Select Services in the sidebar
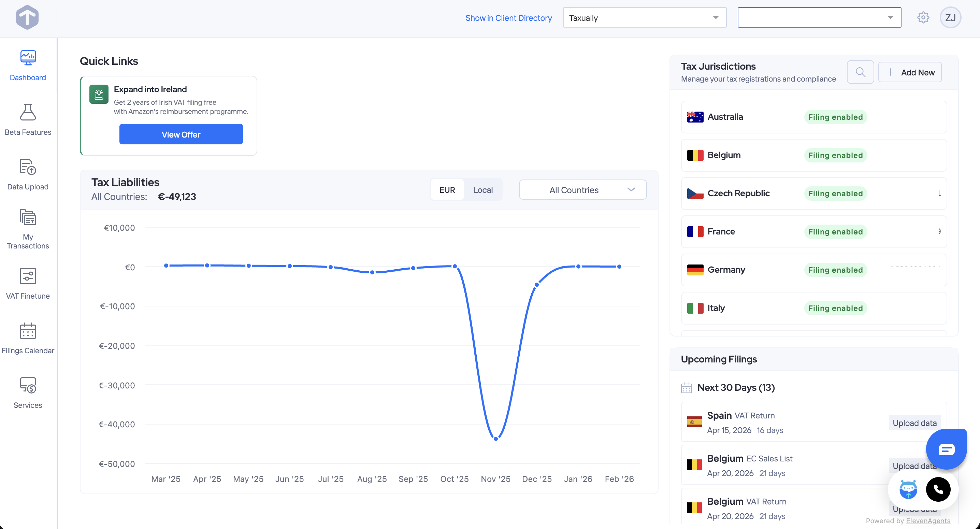980x529 pixels. tap(28, 392)
